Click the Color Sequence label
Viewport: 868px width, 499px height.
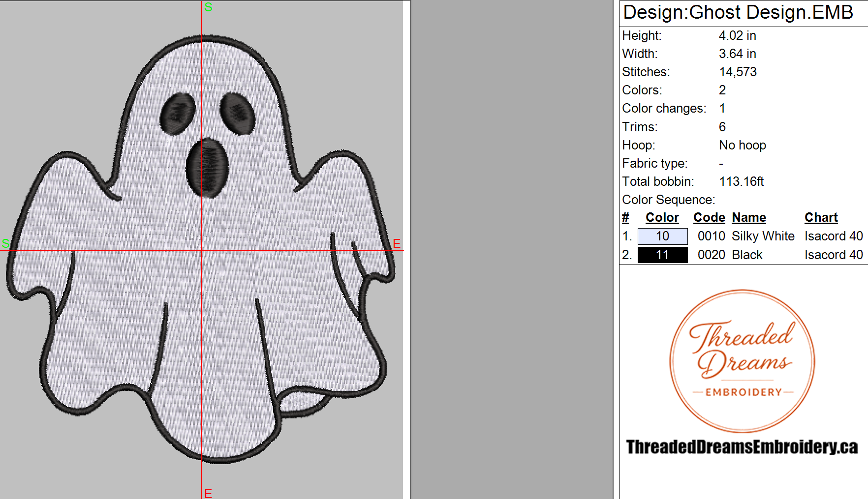point(668,200)
